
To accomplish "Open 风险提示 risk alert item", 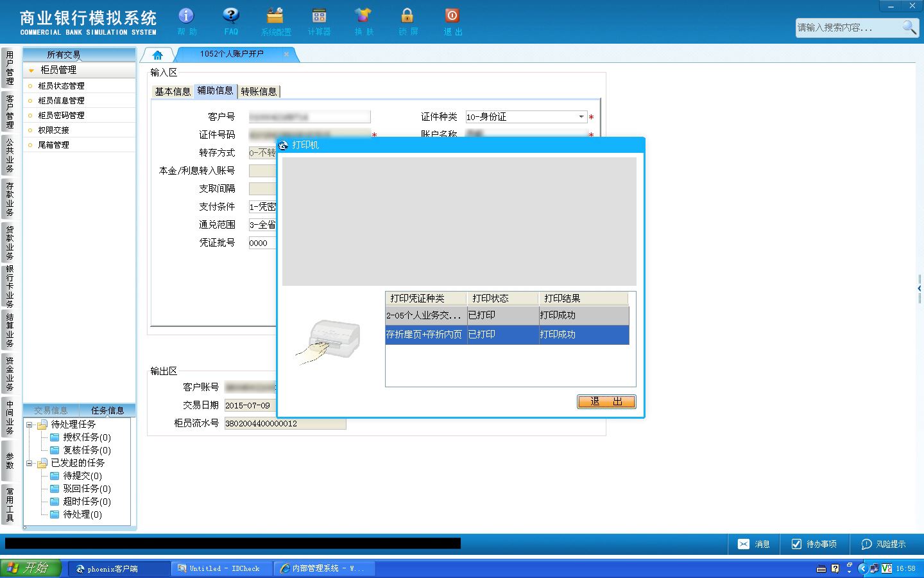I will pyautogui.click(x=883, y=544).
